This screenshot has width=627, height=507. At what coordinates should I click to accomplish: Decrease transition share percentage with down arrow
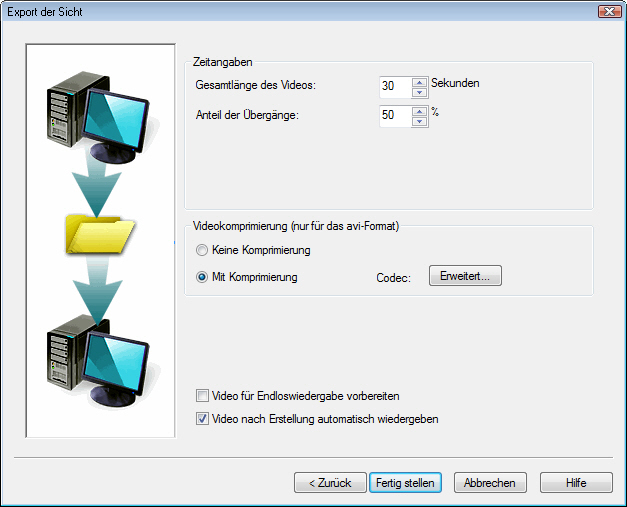[419, 122]
